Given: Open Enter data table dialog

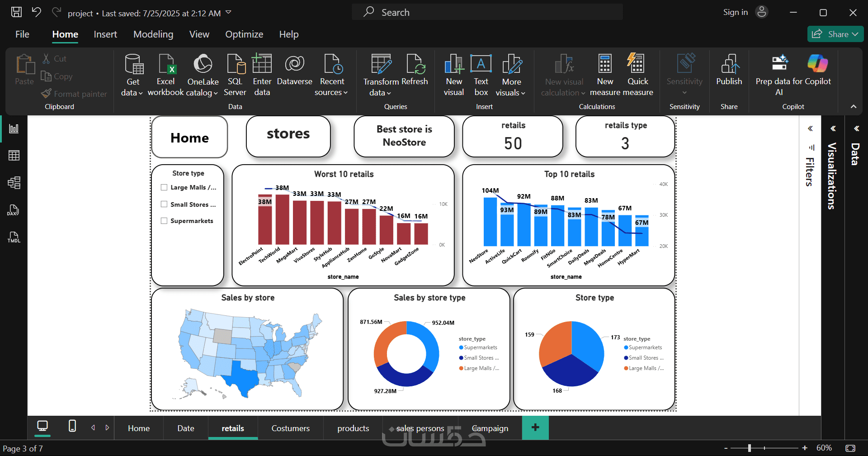Looking at the screenshot, I should 262,75.
